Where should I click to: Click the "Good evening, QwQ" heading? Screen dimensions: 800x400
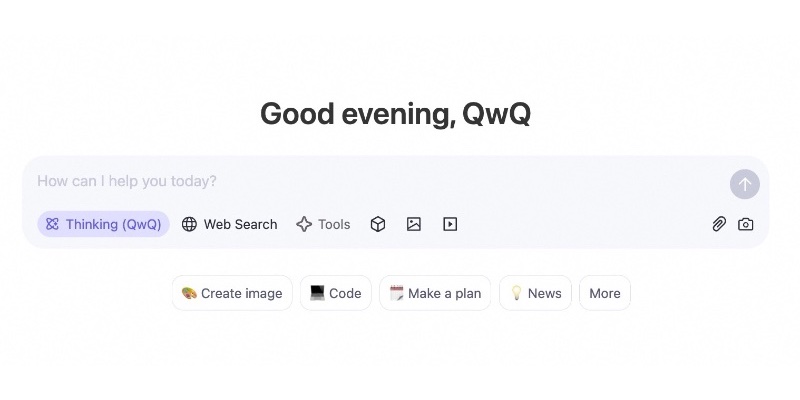[395, 114]
